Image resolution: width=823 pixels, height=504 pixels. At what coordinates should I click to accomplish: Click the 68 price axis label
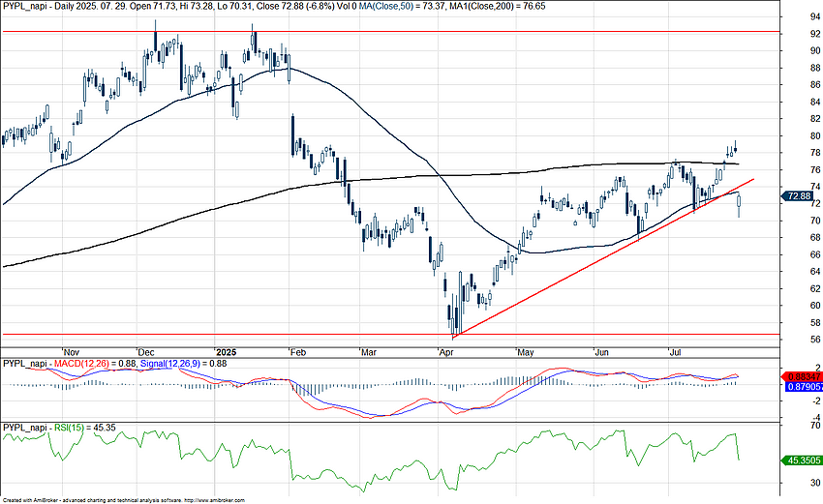tap(815, 238)
